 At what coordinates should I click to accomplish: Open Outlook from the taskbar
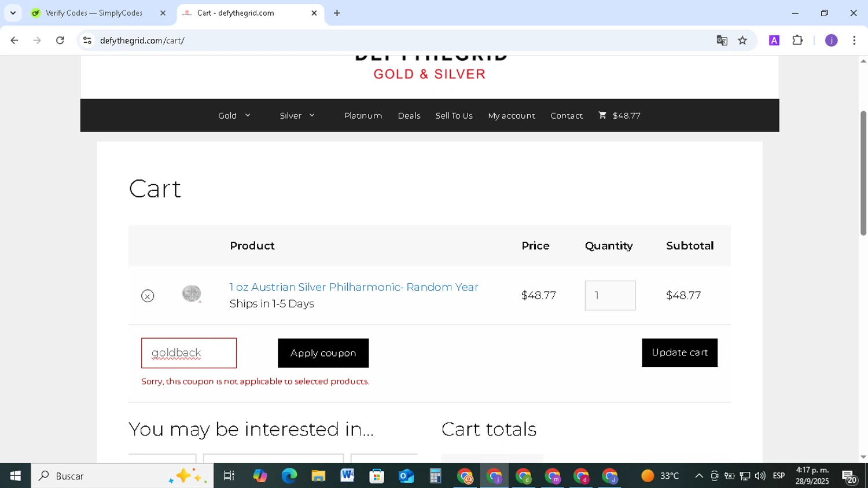pos(406,476)
